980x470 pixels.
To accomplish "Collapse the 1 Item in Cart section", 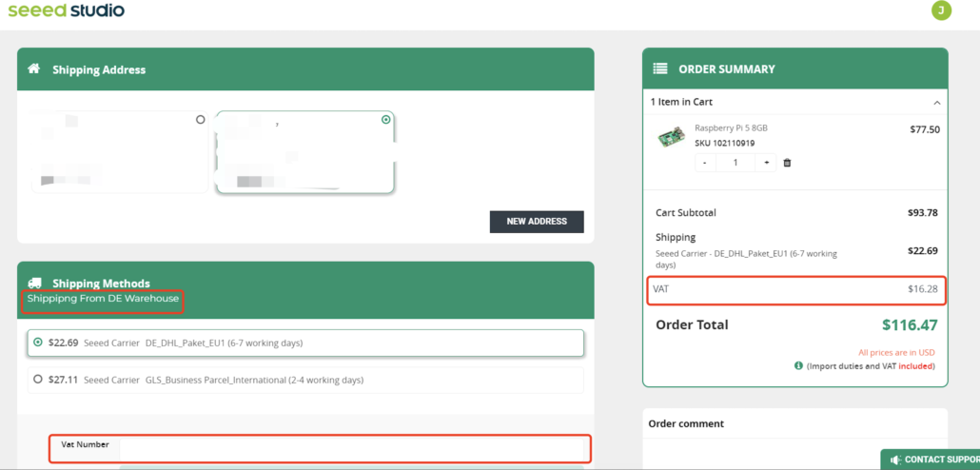I will (936, 102).
